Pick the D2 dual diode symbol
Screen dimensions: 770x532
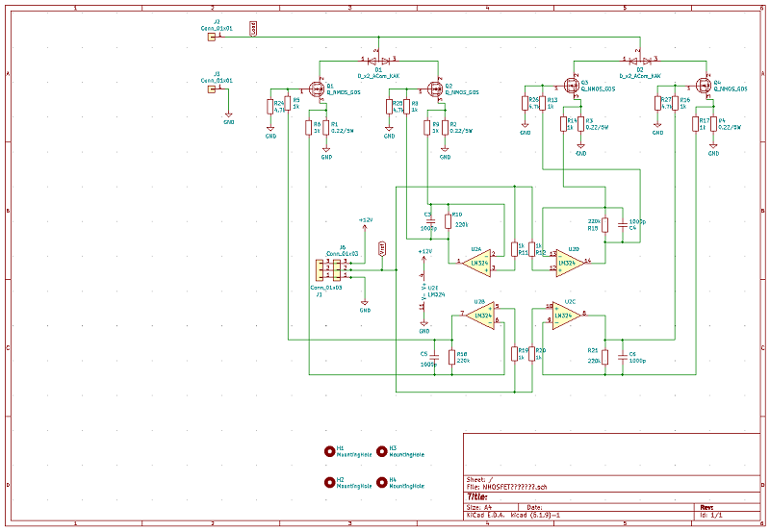tap(640, 60)
